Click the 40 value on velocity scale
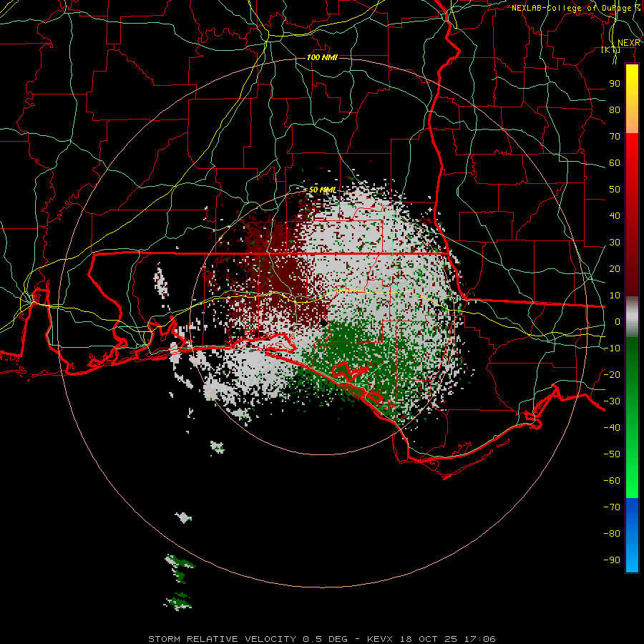This screenshot has height=644, width=644. pyautogui.click(x=615, y=216)
